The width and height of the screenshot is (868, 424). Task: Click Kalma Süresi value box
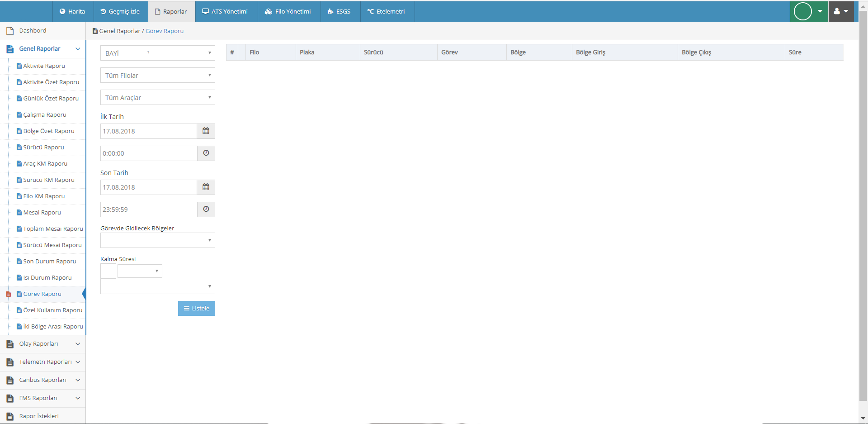pos(108,271)
